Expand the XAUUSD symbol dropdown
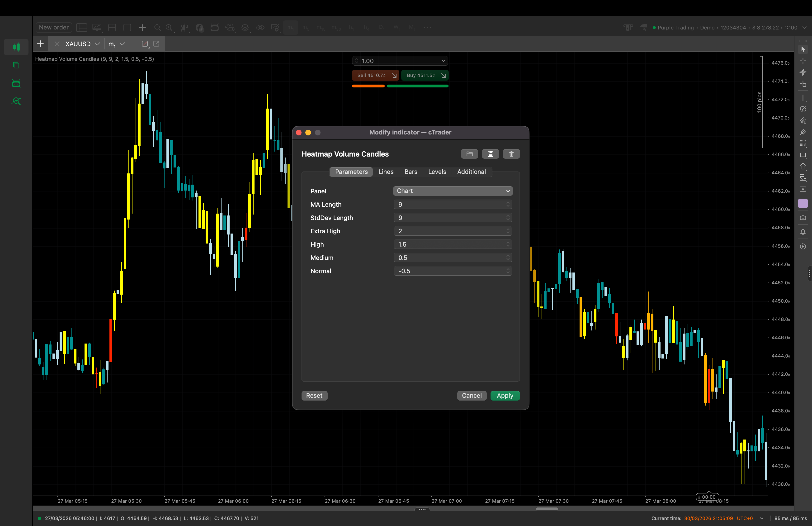 tap(97, 44)
